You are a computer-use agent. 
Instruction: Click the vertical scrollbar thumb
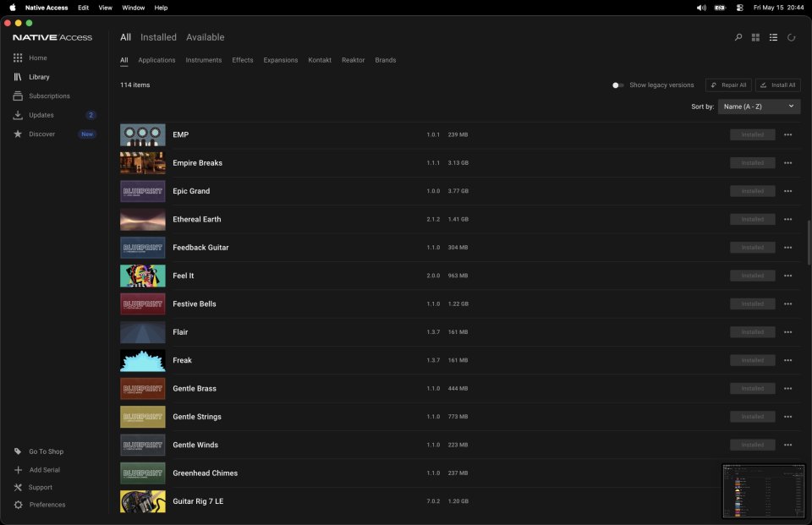point(809,243)
